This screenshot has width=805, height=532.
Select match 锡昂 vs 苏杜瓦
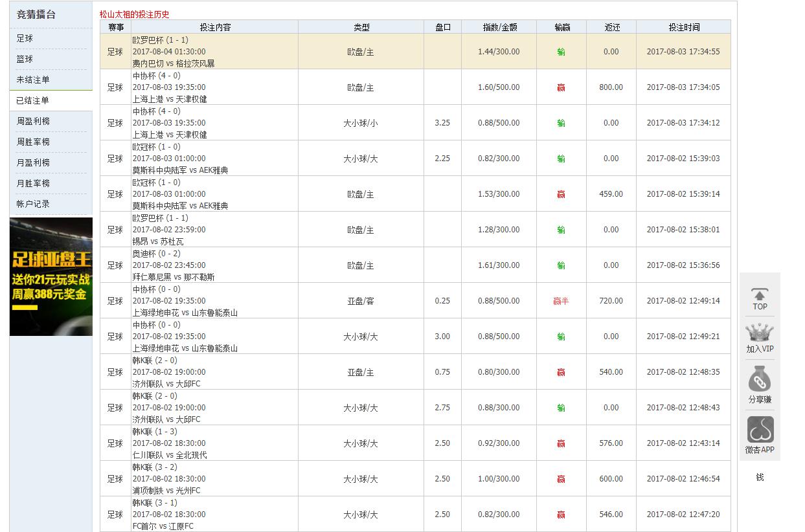(158, 241)
